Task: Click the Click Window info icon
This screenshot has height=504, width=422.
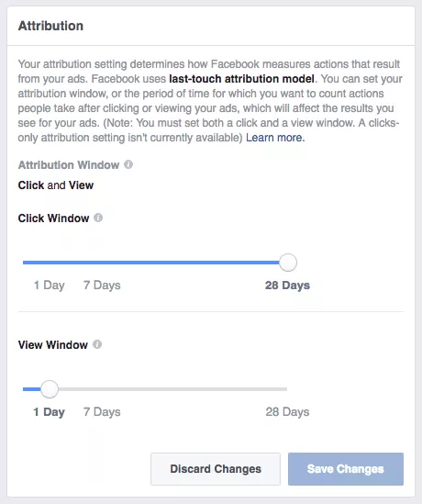Action: click(x=98, y=218)
